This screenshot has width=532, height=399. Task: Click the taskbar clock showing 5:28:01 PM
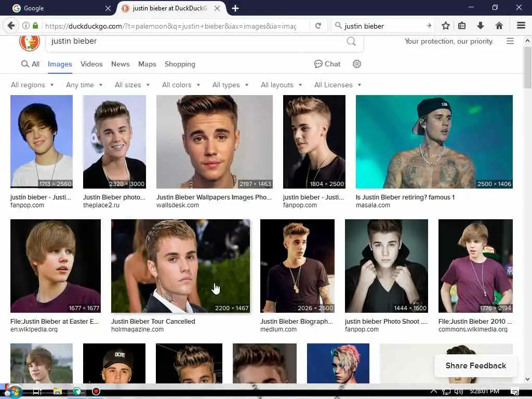coord(484,392)
